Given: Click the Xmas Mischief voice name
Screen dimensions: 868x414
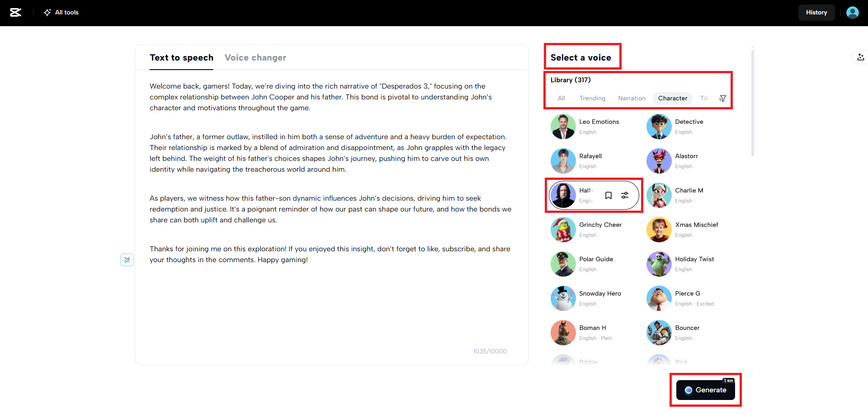Looking at the screenshot, I should (697, 225).
